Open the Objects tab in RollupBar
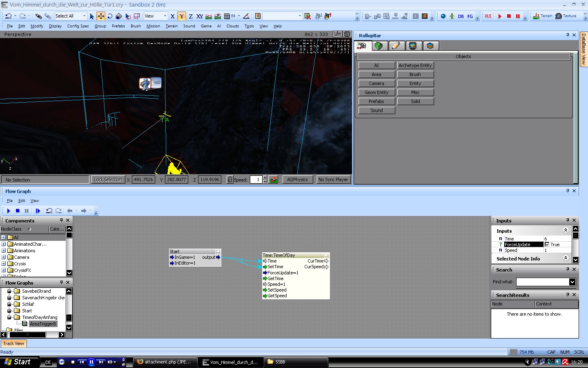Image resolution: width=588 pixels, height=368 pixels. [362, 46]
